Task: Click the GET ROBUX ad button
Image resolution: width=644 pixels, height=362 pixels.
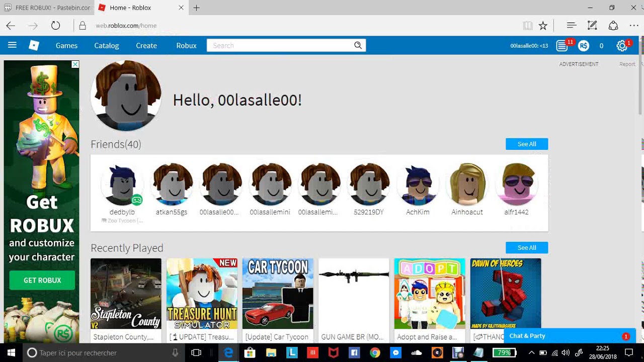Action: click(x=42, y=280)
